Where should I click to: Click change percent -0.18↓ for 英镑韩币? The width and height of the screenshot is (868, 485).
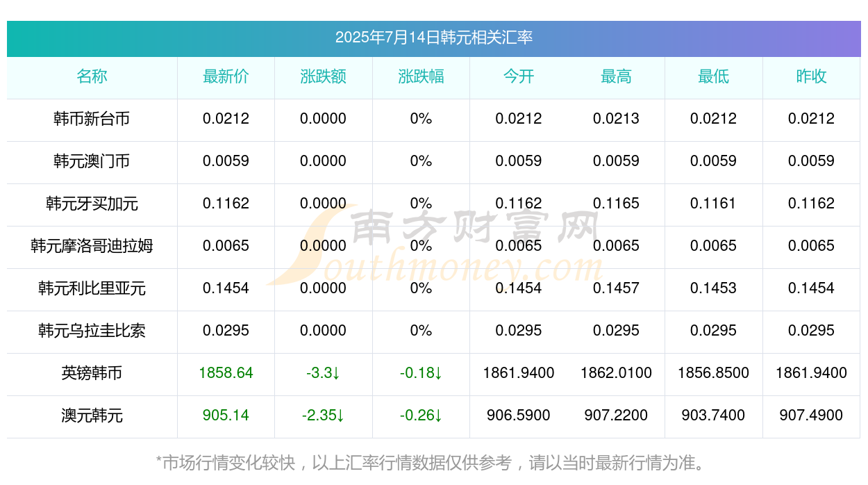[x=421, y=373]
